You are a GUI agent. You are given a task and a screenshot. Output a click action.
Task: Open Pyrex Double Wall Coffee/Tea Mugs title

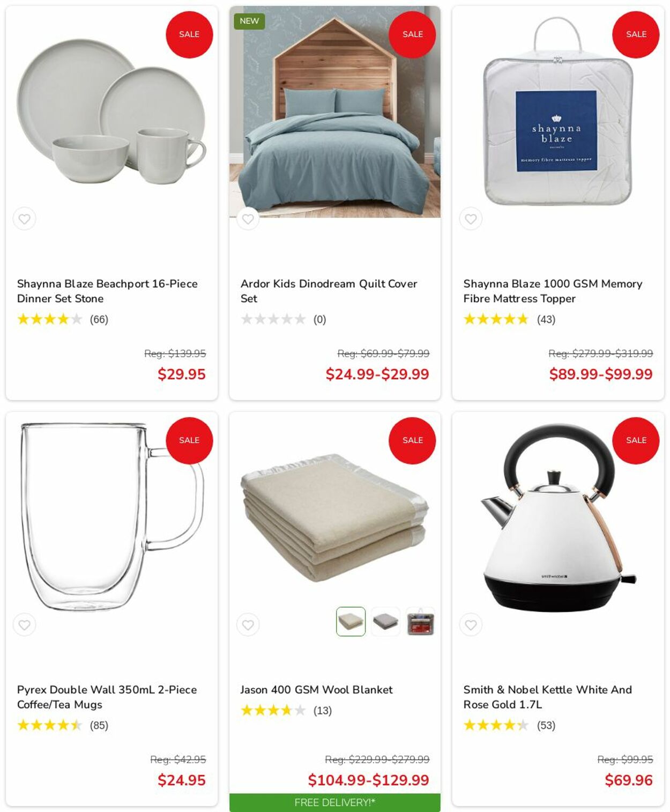107,697
